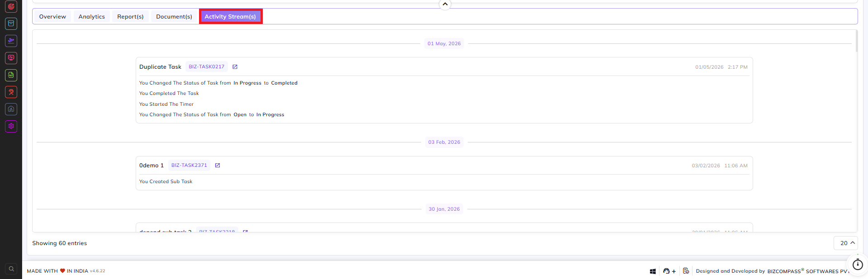The height and width of the screenshot is (279, 868).
Task: Click the activity stream vertical scrollbar
Action: [856, 41]
